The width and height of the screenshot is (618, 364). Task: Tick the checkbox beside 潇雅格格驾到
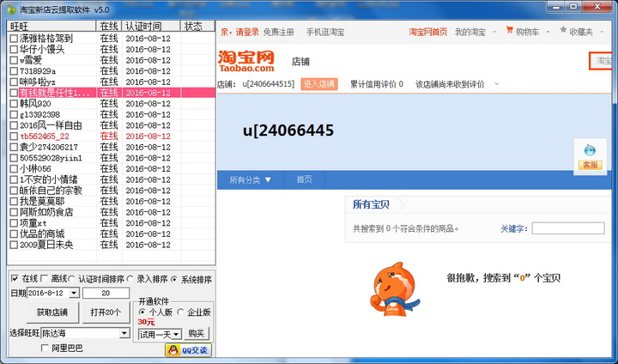[14, 39]
